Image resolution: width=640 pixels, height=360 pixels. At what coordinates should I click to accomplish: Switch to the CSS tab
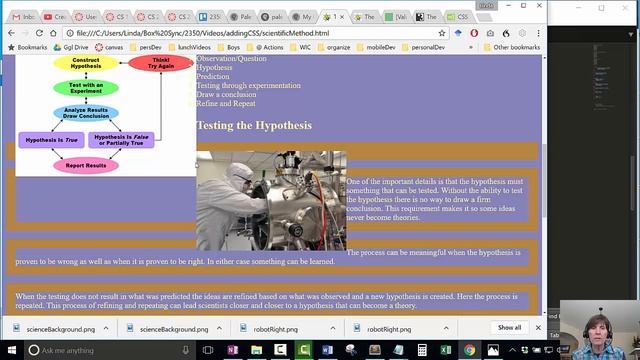coord(458,17)
